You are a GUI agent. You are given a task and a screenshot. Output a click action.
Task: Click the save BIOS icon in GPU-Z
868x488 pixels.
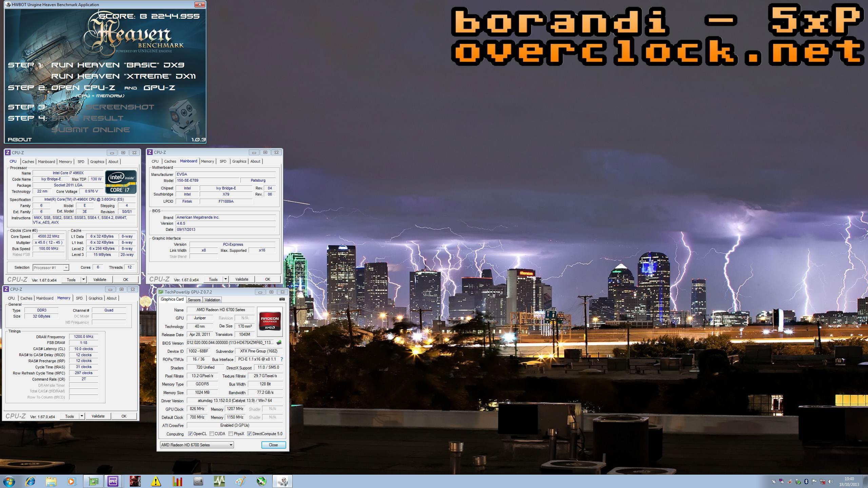(279, 343)
